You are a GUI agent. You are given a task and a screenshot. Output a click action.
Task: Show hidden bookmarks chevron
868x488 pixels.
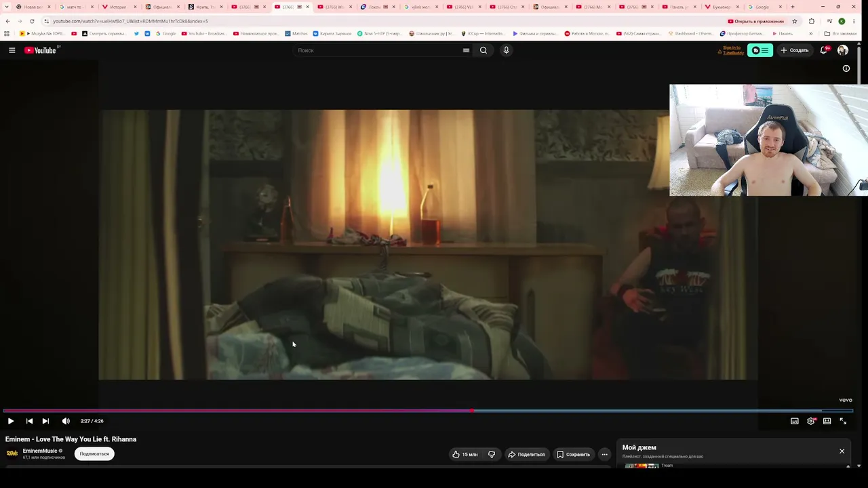click(x=811, y=33)
